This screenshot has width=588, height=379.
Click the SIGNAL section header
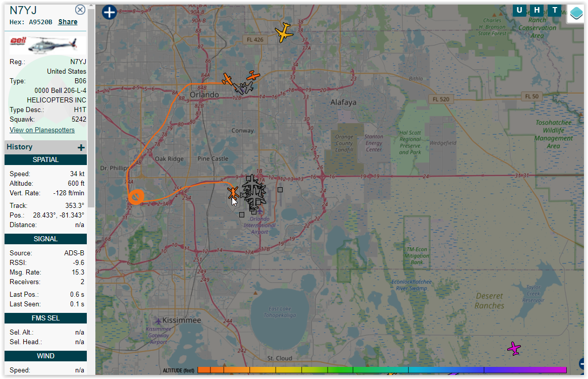46,239
